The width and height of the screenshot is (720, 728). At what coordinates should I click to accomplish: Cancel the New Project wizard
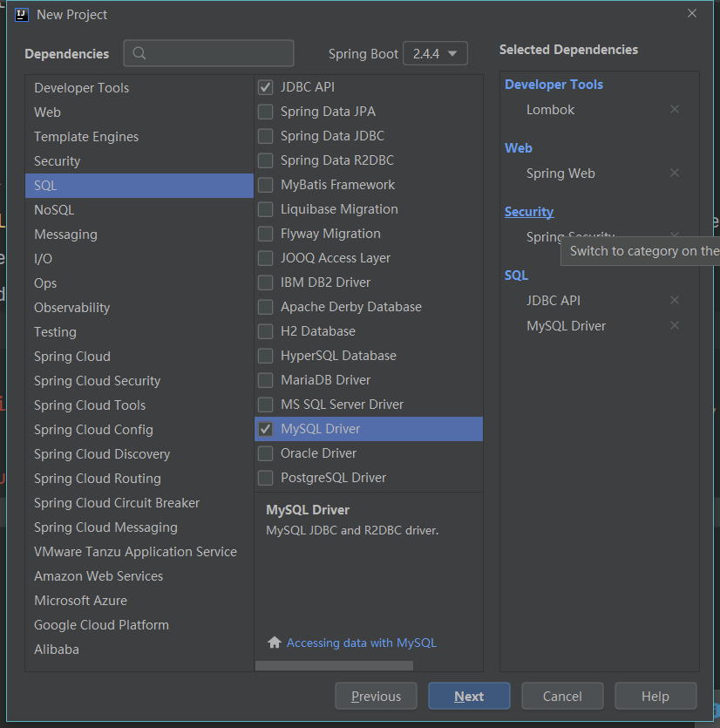[562, 696]
